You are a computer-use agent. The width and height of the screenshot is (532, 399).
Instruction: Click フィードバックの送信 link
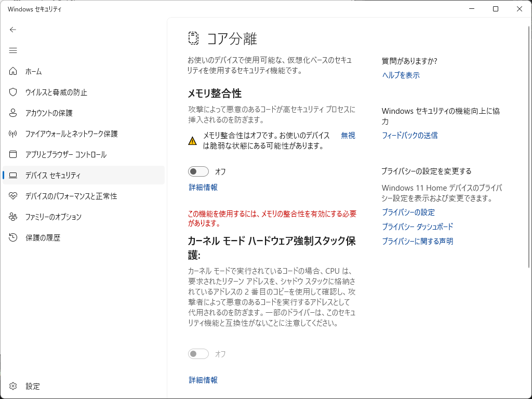pos(409,136)
